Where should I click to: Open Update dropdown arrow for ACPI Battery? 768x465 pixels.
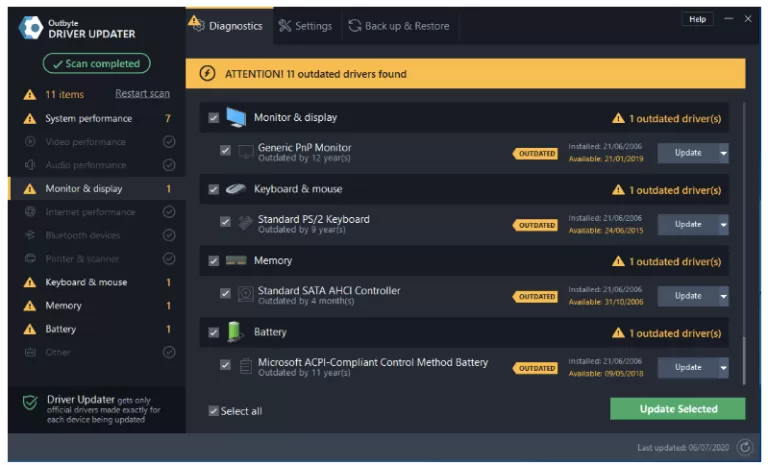723,368
